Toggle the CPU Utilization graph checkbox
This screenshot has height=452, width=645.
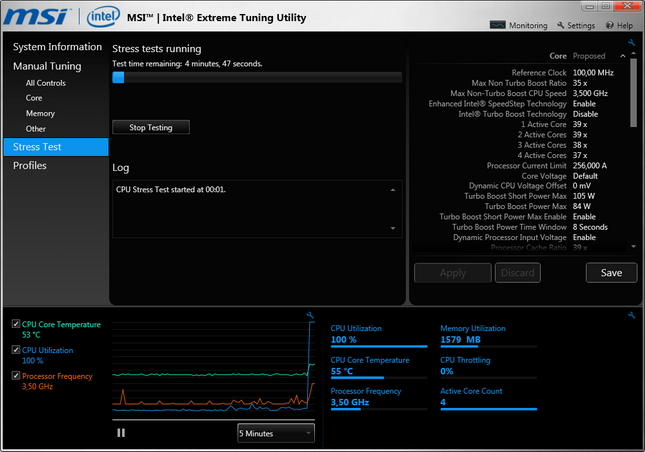point(16,350)
